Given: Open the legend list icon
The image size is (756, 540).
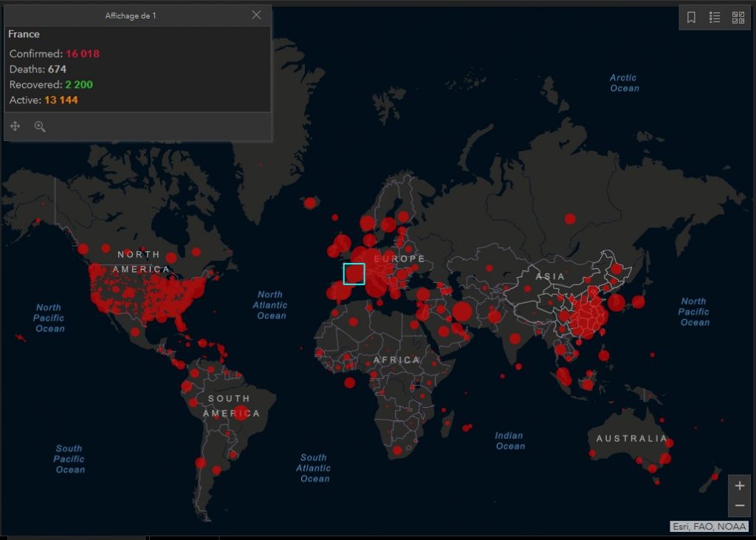Looking at the screenshot, I should click(715, 18).
